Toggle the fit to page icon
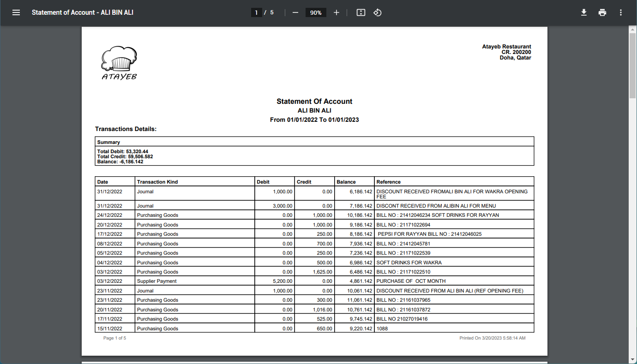 (361, 12)
